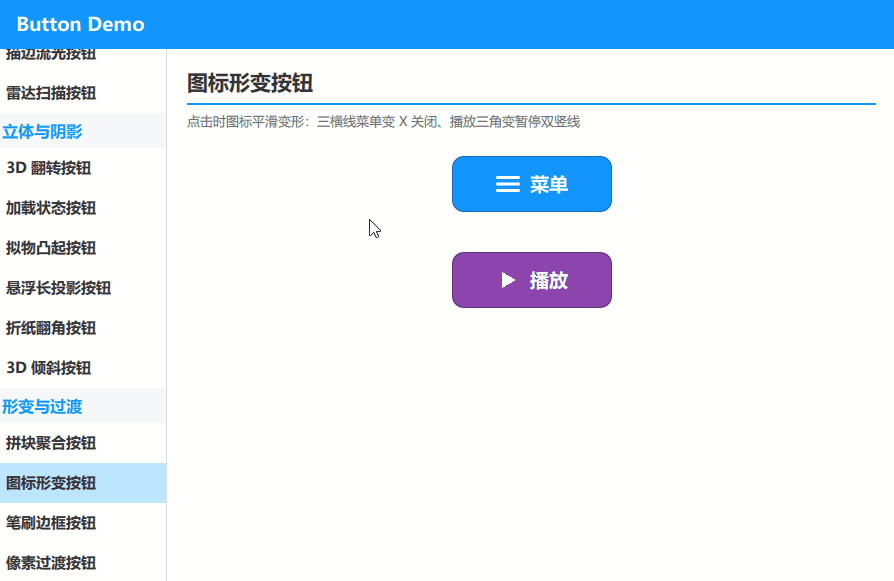Click the hamburger icon in 菜单 button
This screenshot has height=581, width=894.
point(507,184)
